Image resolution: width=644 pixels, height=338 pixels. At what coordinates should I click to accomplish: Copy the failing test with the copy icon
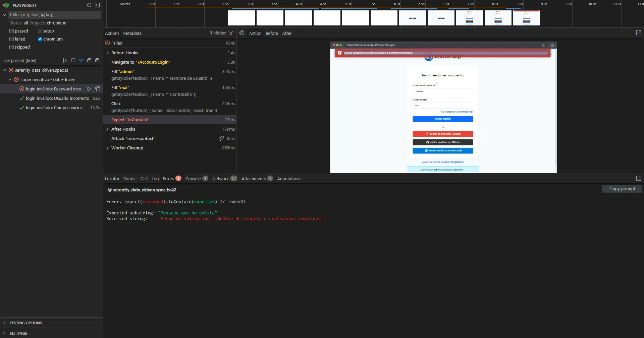(x=97, y=89)
